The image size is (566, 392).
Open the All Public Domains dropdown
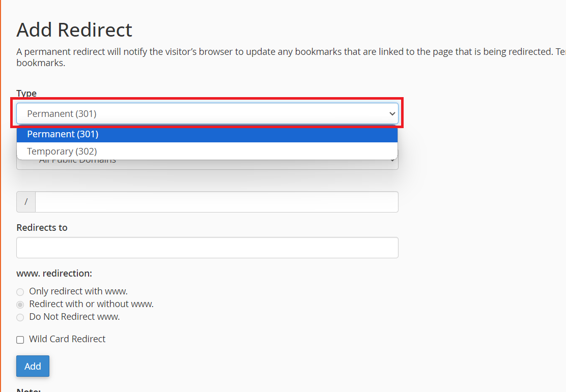pos(207,160)
